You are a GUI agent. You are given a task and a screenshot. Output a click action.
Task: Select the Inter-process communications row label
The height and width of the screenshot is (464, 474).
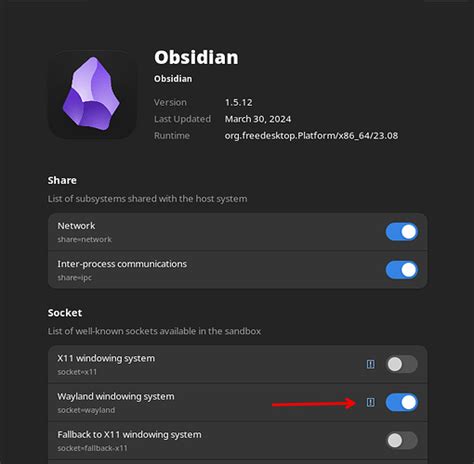[x=122, y=264]
